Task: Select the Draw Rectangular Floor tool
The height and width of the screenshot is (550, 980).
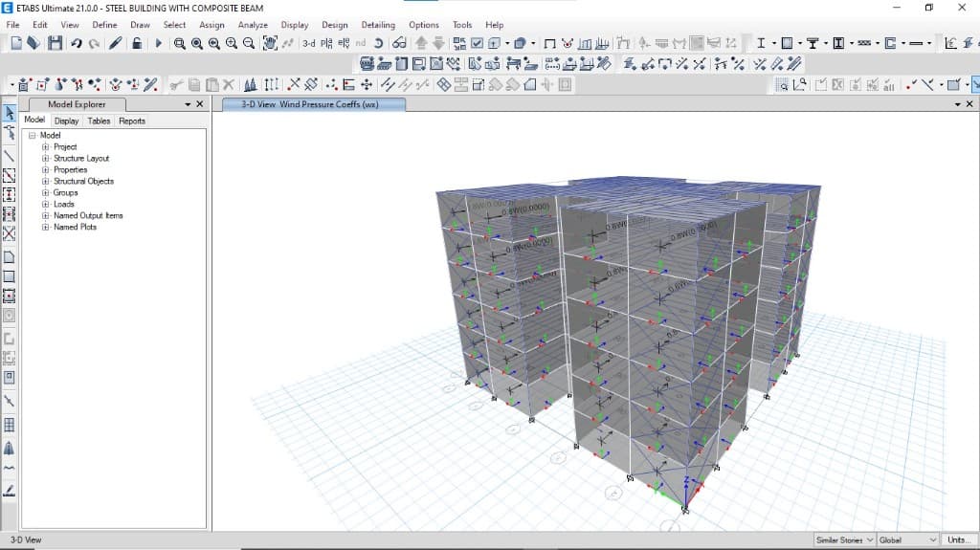Action: pyautogui.click(x=10, y=276)
